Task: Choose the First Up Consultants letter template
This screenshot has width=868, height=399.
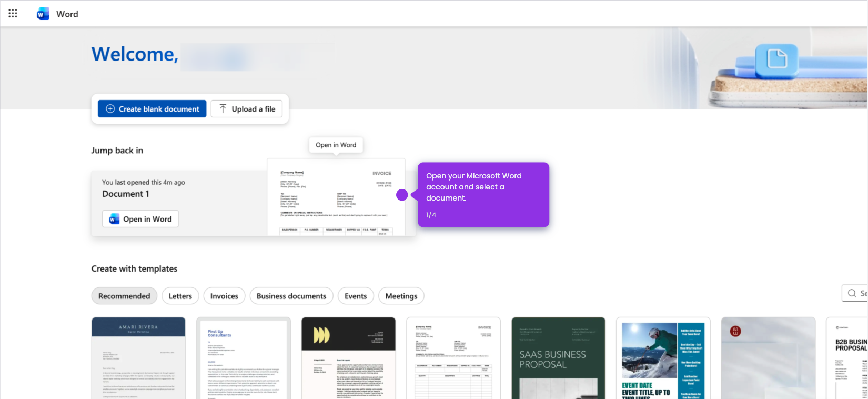Action: click(244, 358)
